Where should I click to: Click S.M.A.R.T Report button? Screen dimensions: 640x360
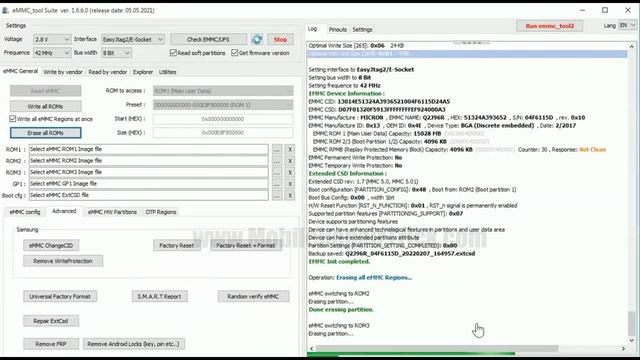[160, 296]
